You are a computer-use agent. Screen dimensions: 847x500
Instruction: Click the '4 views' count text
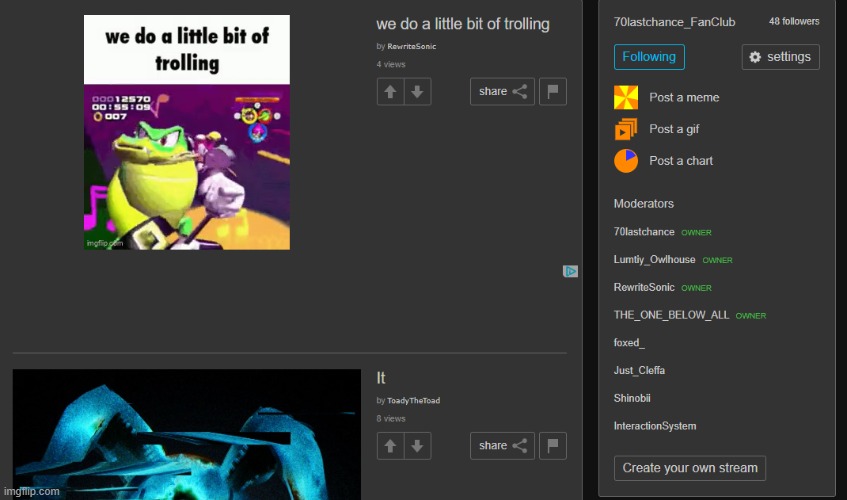(x=391, y=64)
